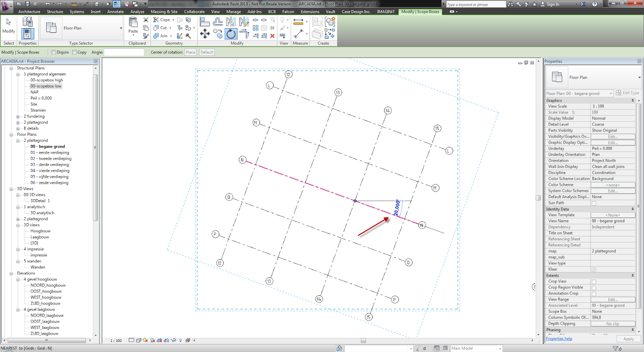
Task: Click the Place center of rotation button
Action: (191, 52)
